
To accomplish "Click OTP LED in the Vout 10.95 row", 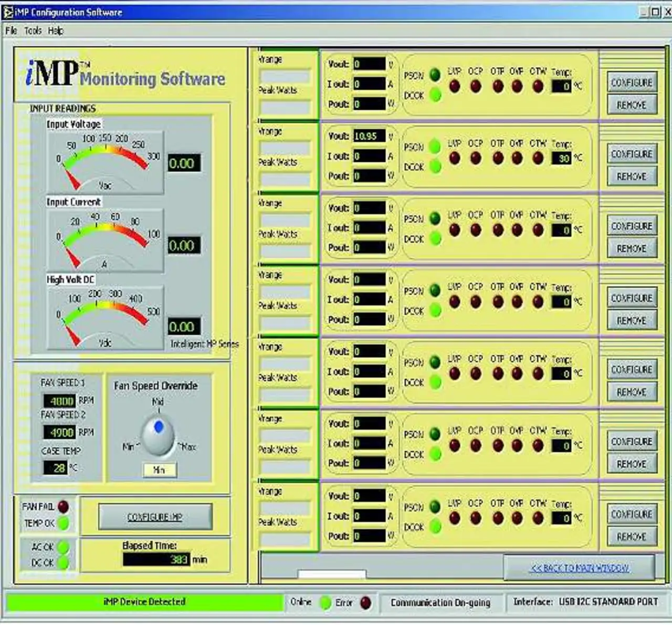I will (498, 158).
